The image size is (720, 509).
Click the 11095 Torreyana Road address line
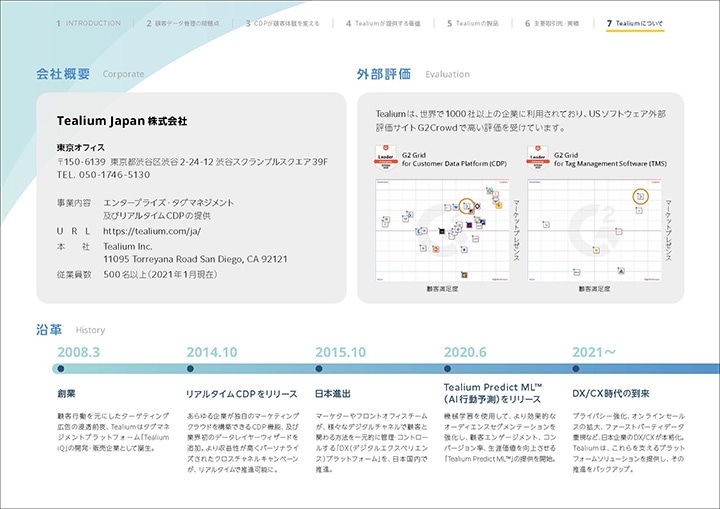(195, 259)
